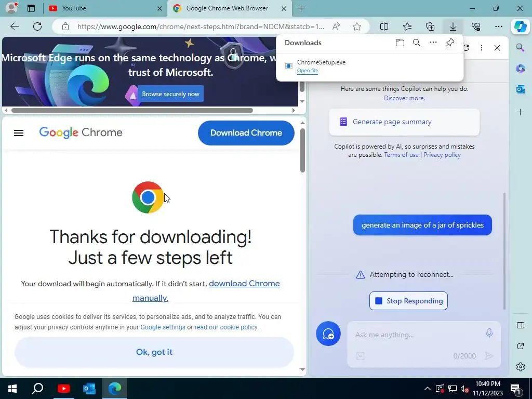Click the Edge profile avatar icon
The width and height of the screenshot is (532, 399).
pos(11,8)
